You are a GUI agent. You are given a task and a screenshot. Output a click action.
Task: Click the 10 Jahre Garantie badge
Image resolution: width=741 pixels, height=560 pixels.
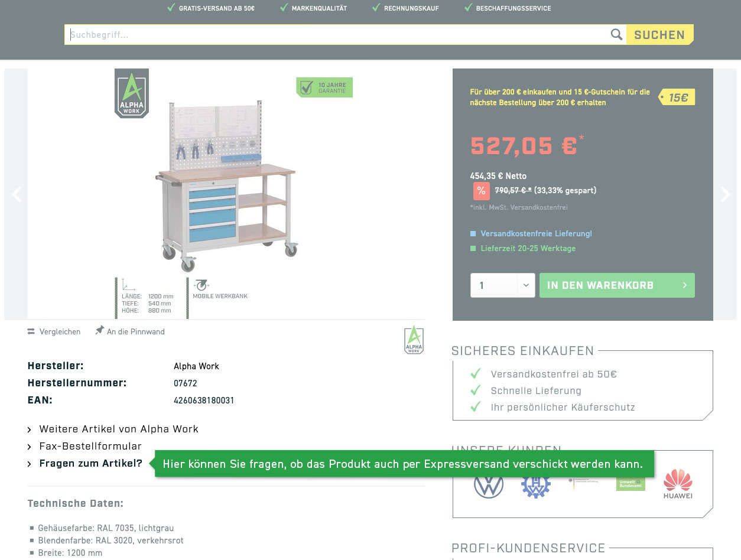pyautogui.click(x=324, y=87)
